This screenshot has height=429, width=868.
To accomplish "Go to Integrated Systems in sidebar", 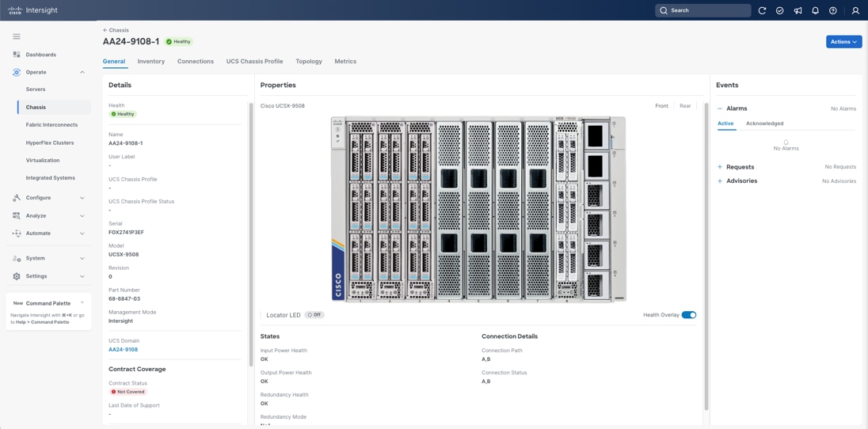I will point(51,178).
